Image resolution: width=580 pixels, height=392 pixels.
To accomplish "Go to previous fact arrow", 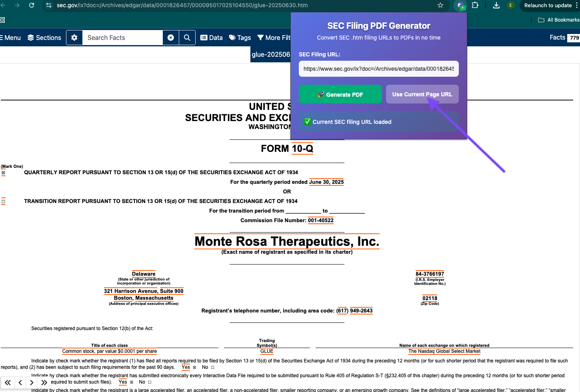I will [20, 383].
